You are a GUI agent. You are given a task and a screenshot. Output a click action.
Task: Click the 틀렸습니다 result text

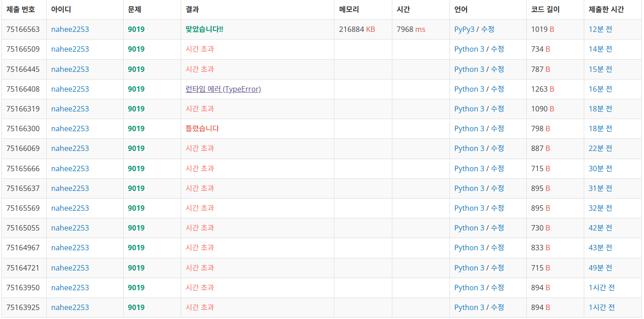tap(202, 128)
